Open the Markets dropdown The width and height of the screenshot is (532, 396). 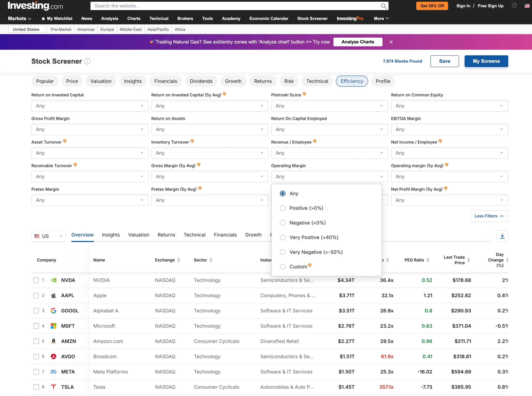point(19,19)
